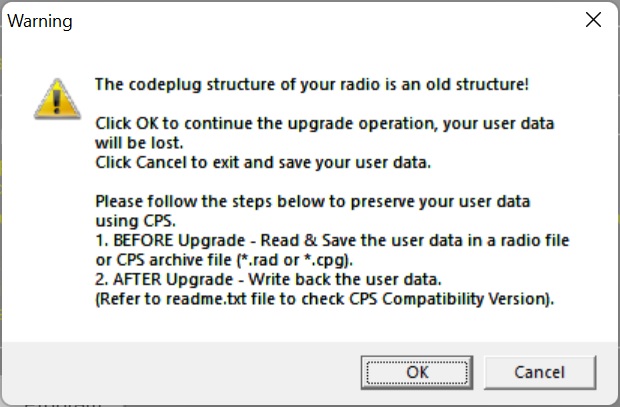Click OK to continue the upgrade
The height and width of the screenshot is (407, 620).
point(417,372)
